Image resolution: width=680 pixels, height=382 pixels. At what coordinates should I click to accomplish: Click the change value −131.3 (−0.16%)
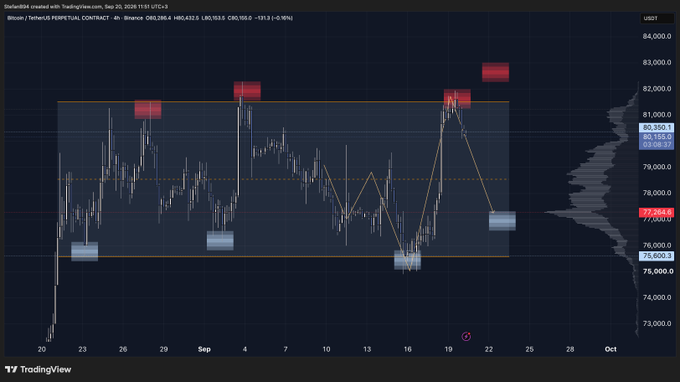tap(274, 18)
